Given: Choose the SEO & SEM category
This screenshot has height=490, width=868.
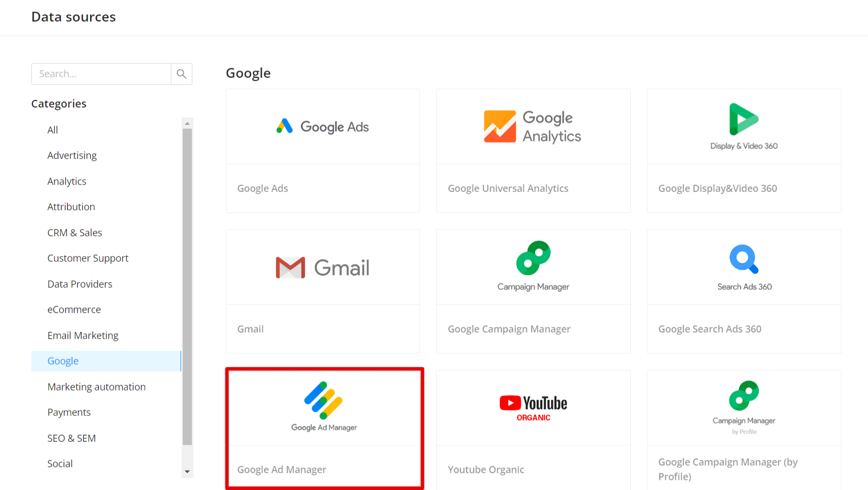Looking at the screenshot, I should (71, 438).
